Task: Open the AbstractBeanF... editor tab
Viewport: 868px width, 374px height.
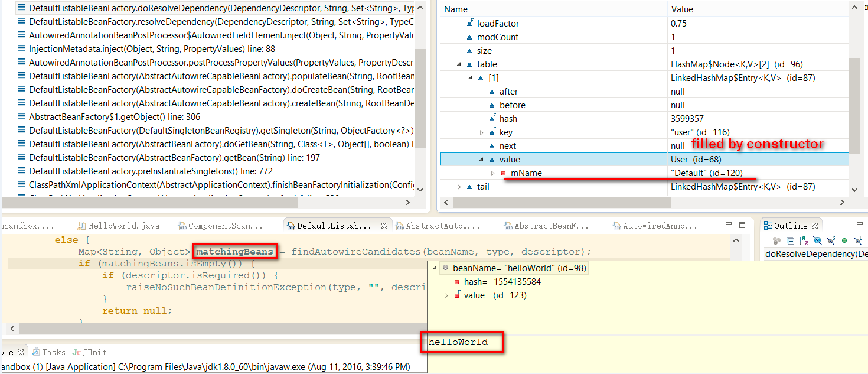Action: click(x=547, y=226)
